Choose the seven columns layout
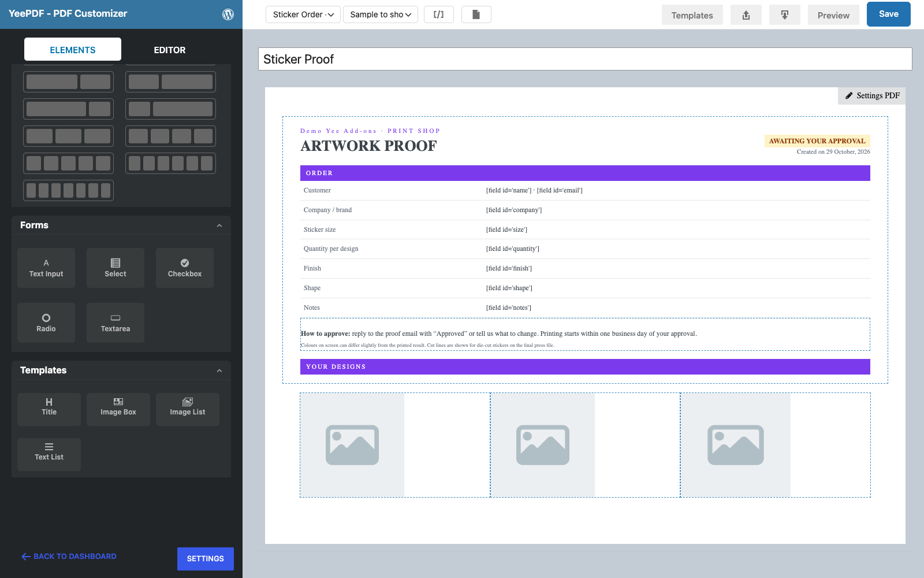 68,191
